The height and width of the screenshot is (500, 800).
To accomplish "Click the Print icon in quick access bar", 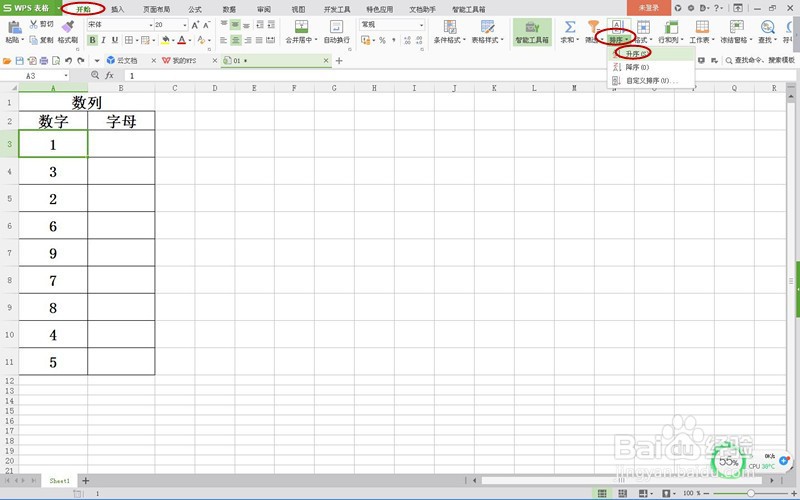I will (x=44, y=61).
